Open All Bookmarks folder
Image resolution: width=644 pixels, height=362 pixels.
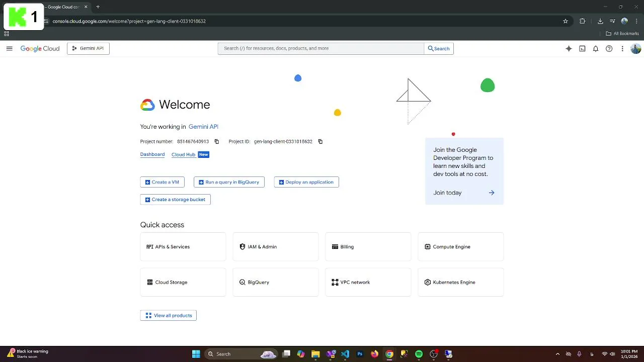622,34
